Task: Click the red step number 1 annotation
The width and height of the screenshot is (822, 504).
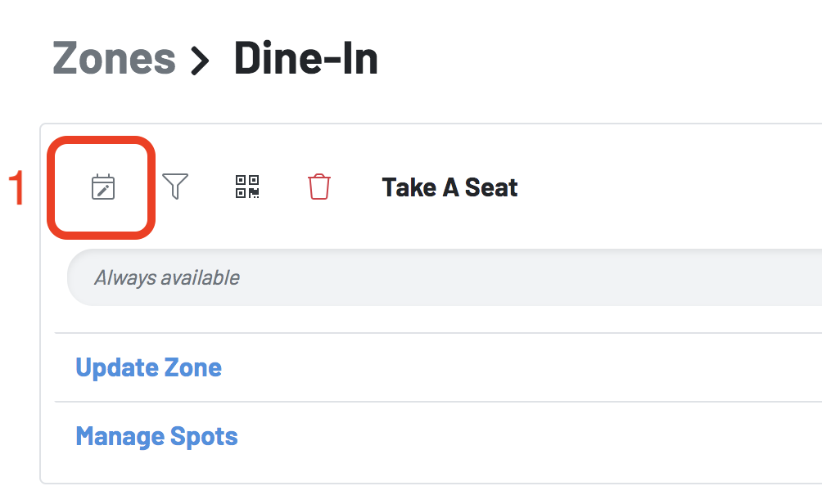Action: pyautogui.click(x=16, y=187)
